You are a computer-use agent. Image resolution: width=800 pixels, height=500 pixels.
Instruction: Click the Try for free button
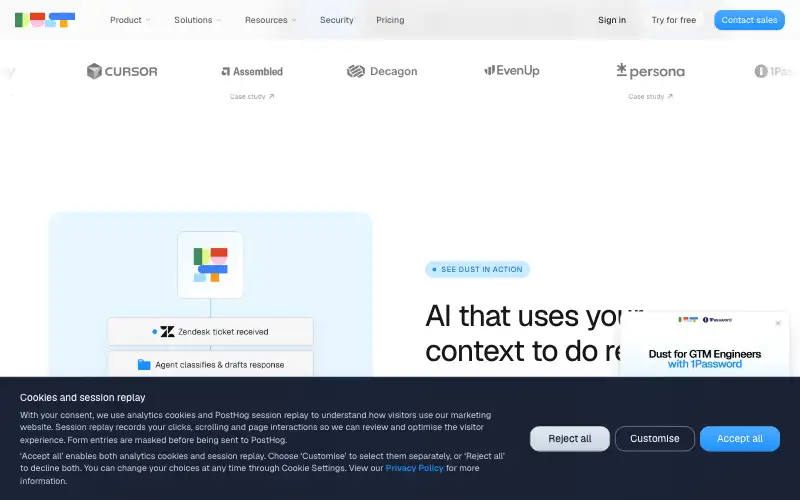673,20
